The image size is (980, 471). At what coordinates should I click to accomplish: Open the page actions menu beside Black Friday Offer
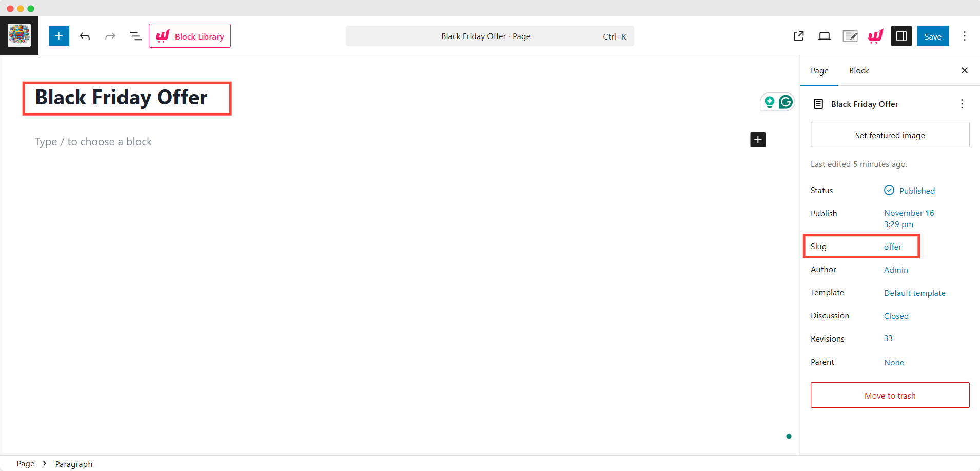[962, 104]
